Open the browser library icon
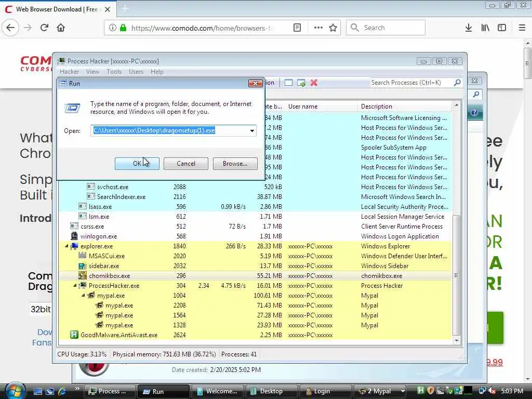Viewport: 532px width, 399px height. [x=485, y=28]
